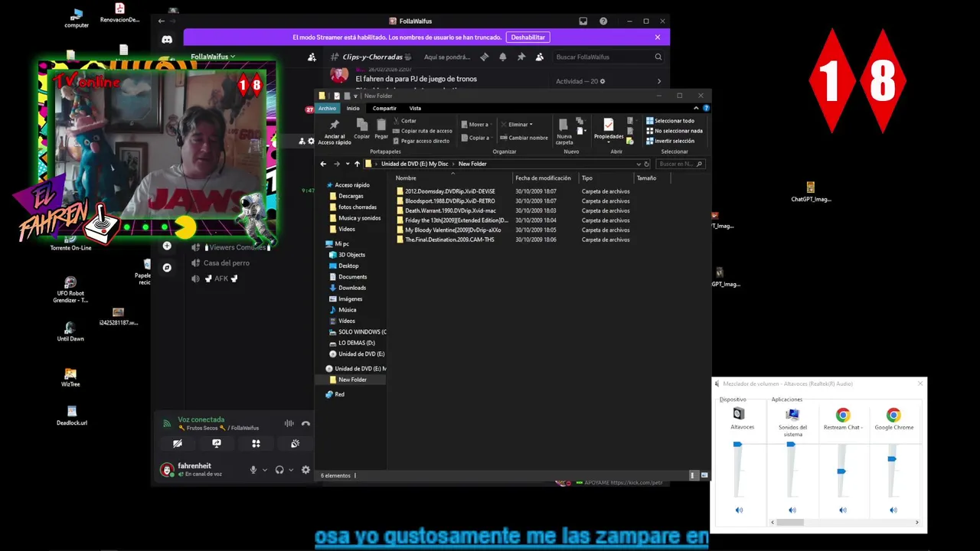Open the Eliminar dropdown in ribbon
The height and width of the screenshot is (551, 980).
click(x=517, y=124)
